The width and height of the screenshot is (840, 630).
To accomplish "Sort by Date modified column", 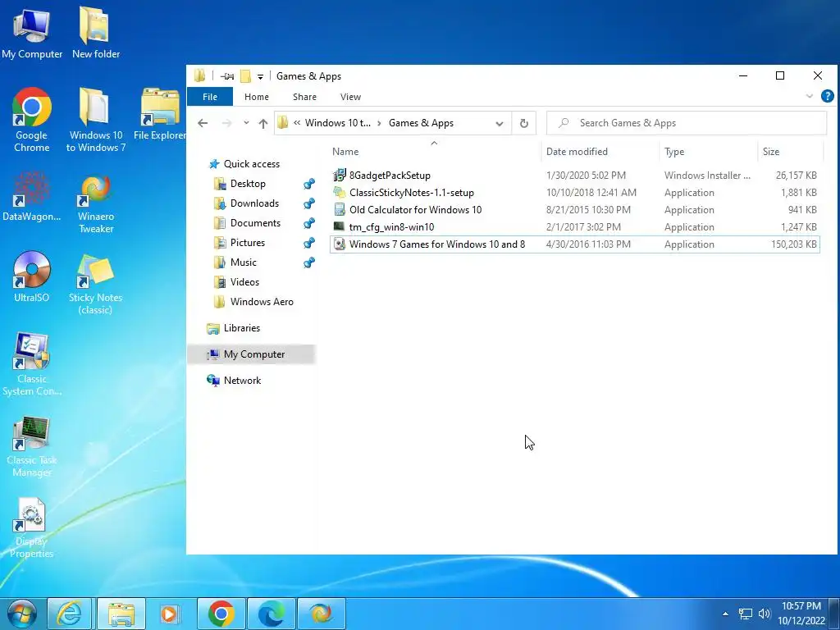I will pyautogui.click(x=600, y=152).
